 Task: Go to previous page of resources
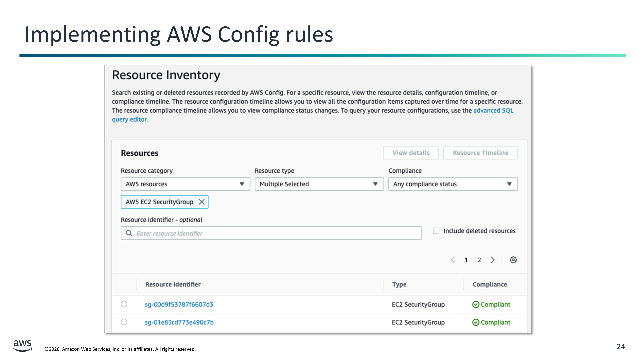[453, 260]
